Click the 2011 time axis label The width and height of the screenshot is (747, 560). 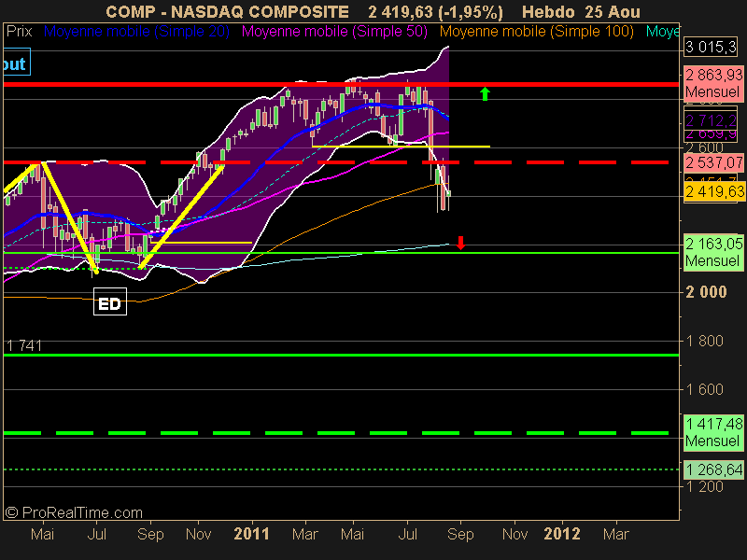[x=251, y=534]
